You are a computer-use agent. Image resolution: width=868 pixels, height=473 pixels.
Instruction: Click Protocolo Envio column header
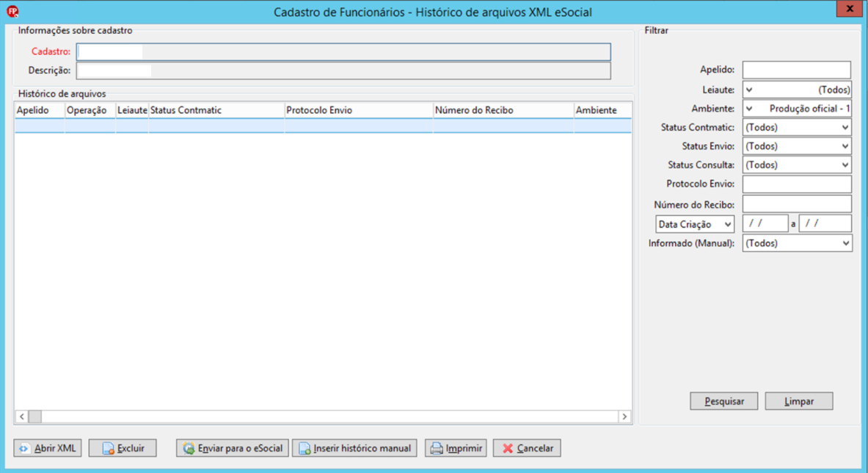coord(359,110)
